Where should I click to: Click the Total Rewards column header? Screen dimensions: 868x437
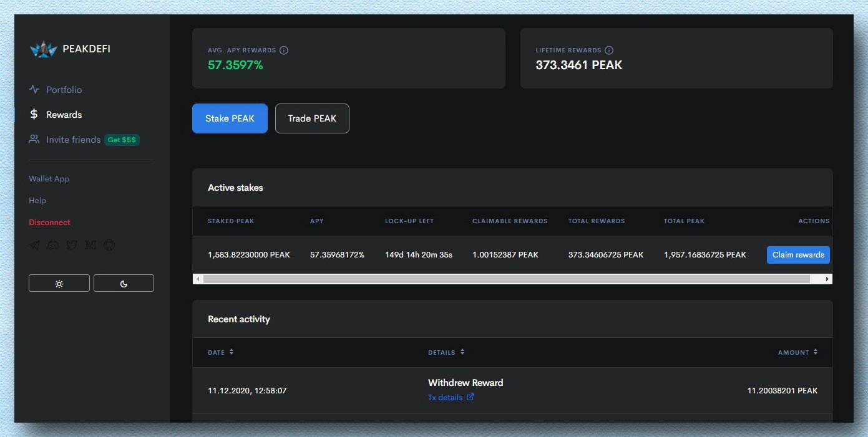tap(597, 221)
